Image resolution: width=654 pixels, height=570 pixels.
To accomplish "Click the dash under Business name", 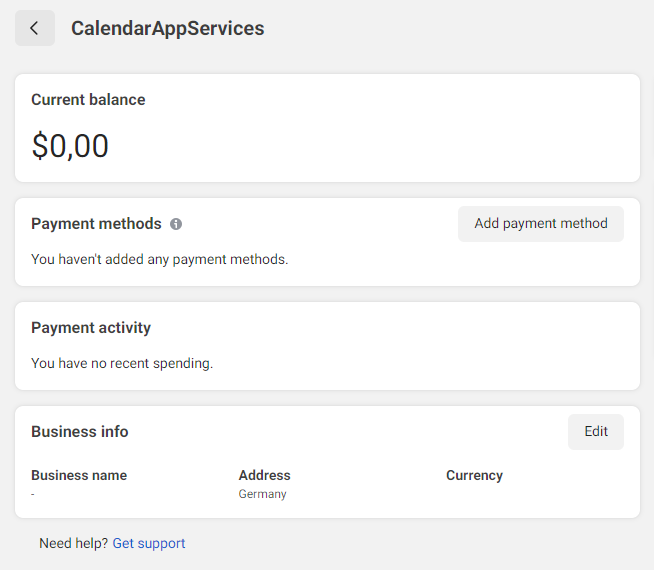I will [33, 494].
